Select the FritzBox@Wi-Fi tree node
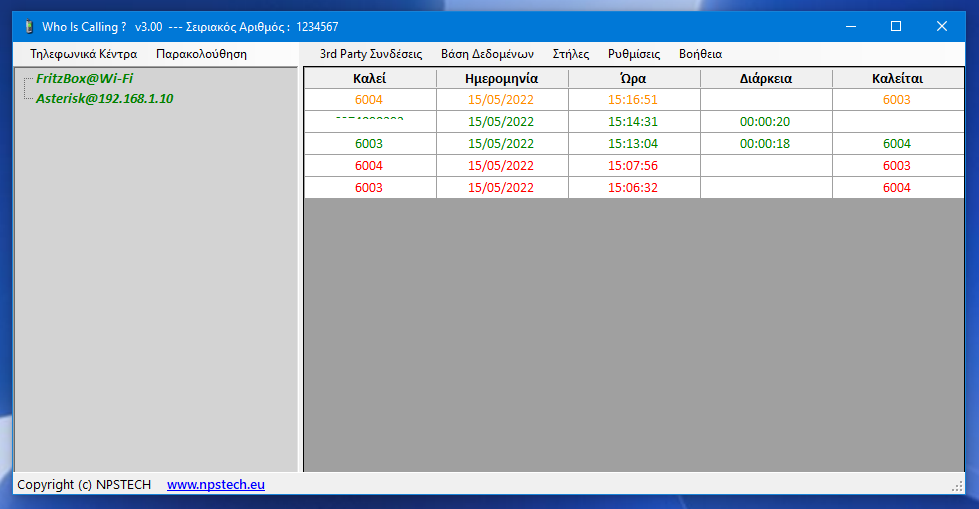Screen dimensions: 979x509 (84, 79)
